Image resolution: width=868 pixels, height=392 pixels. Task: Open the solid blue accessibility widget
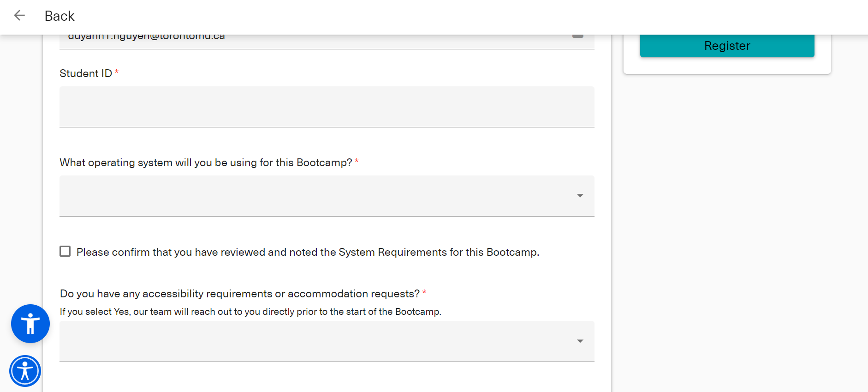tap(30, 324)
